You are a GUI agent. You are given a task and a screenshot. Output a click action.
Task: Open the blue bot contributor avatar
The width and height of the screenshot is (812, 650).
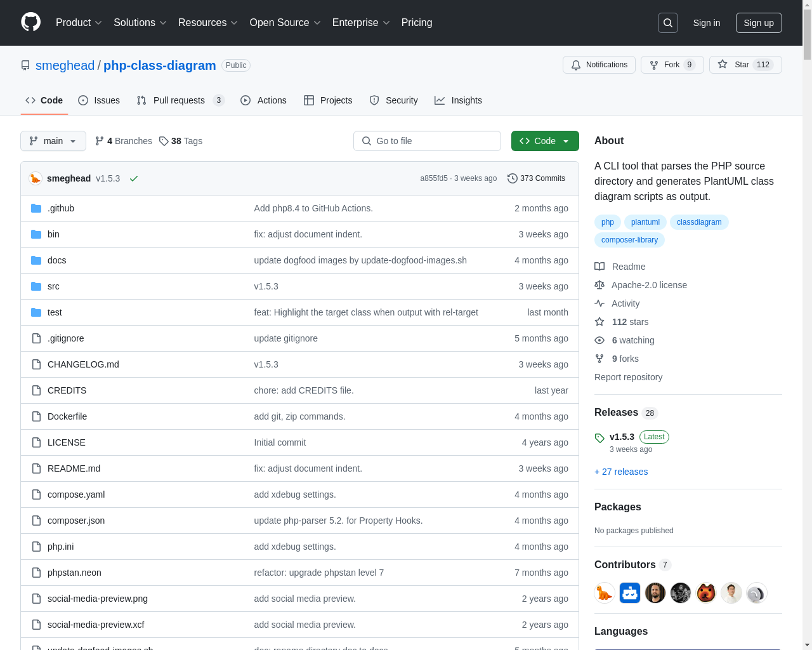tap(630, 593)
